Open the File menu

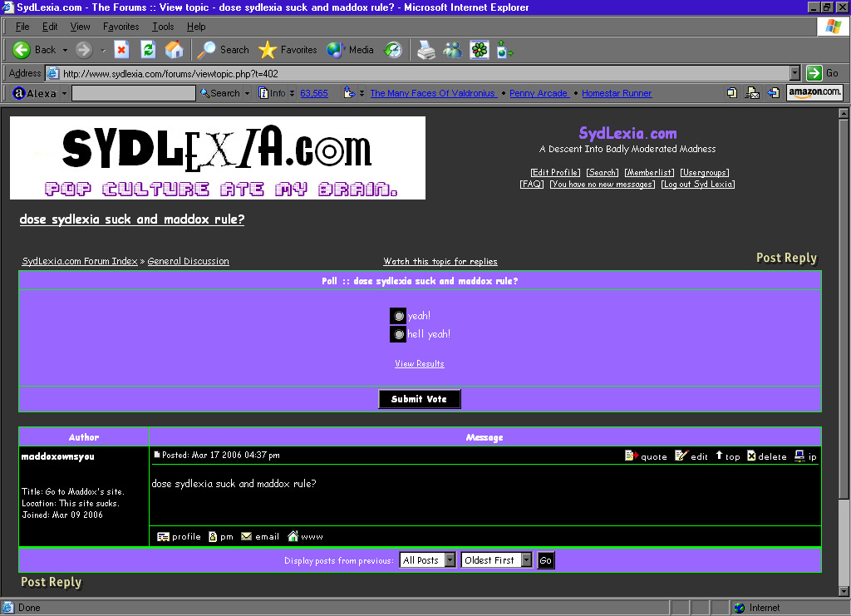click(22, 27)
